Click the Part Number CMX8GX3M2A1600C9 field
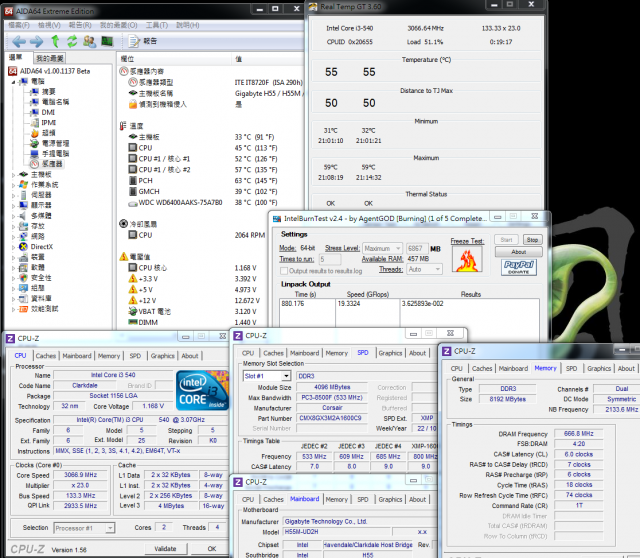 pos(331,418)
